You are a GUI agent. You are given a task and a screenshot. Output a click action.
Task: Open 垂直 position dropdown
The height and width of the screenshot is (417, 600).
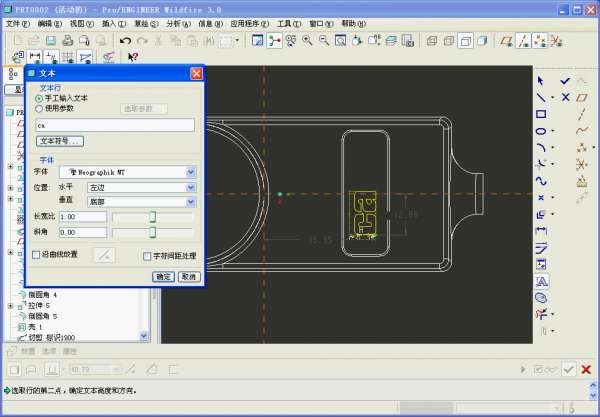[190, 201]
